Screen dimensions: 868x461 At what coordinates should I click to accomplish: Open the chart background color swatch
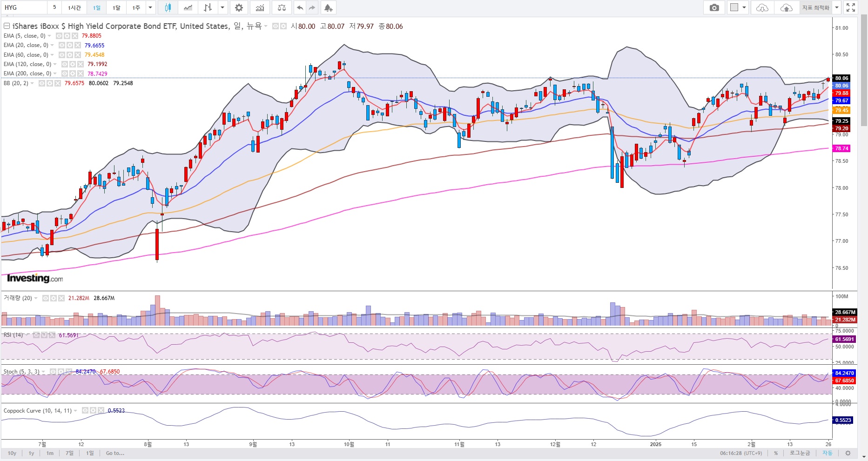click(x=734, y=7)
